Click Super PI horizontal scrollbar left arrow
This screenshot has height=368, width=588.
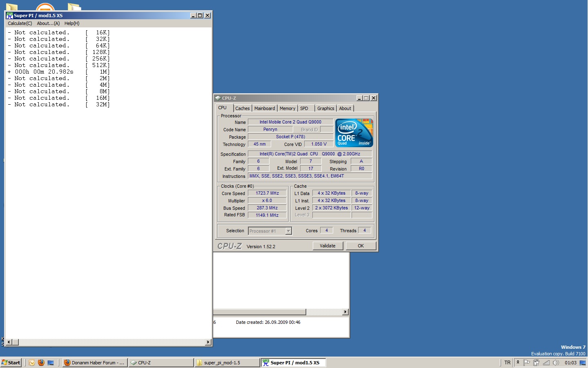click(9, 342)
